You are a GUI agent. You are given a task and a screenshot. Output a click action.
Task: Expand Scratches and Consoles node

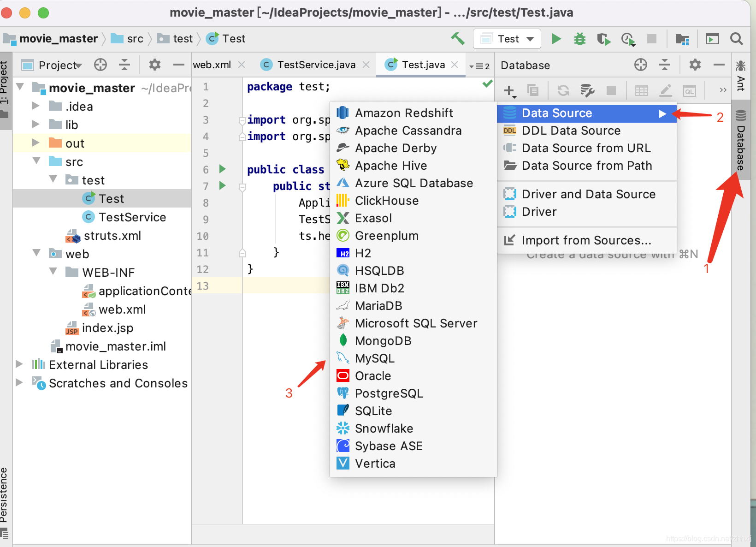19,383
